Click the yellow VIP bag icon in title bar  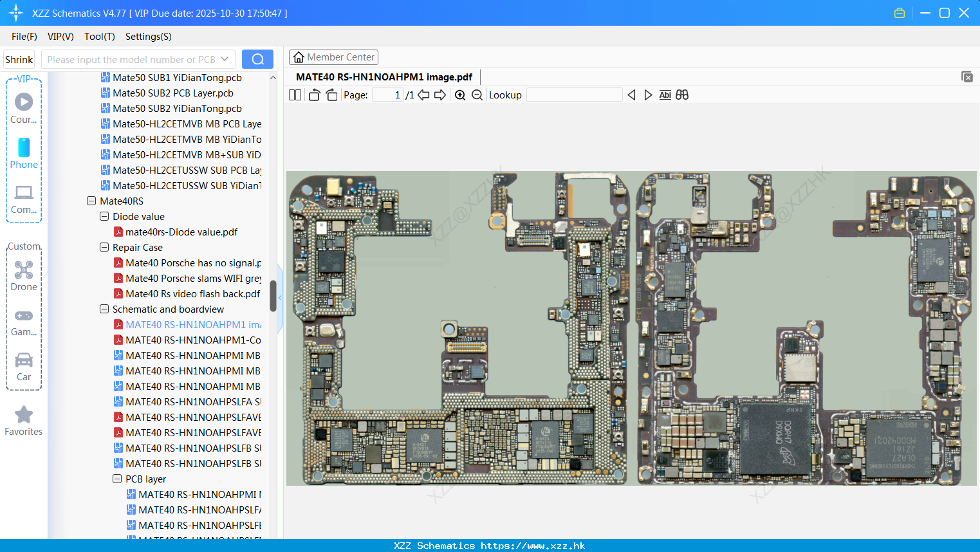pyautogui.click(x=900, y=13)
